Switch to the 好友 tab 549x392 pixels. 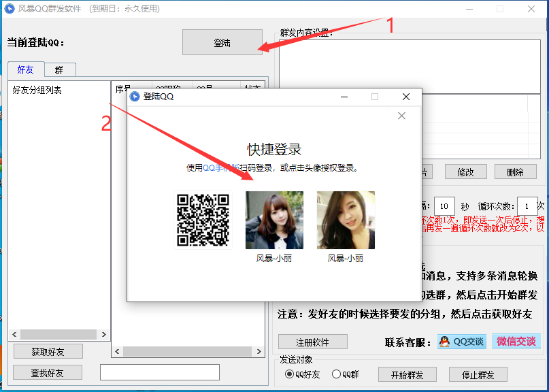tap(26, 69)
